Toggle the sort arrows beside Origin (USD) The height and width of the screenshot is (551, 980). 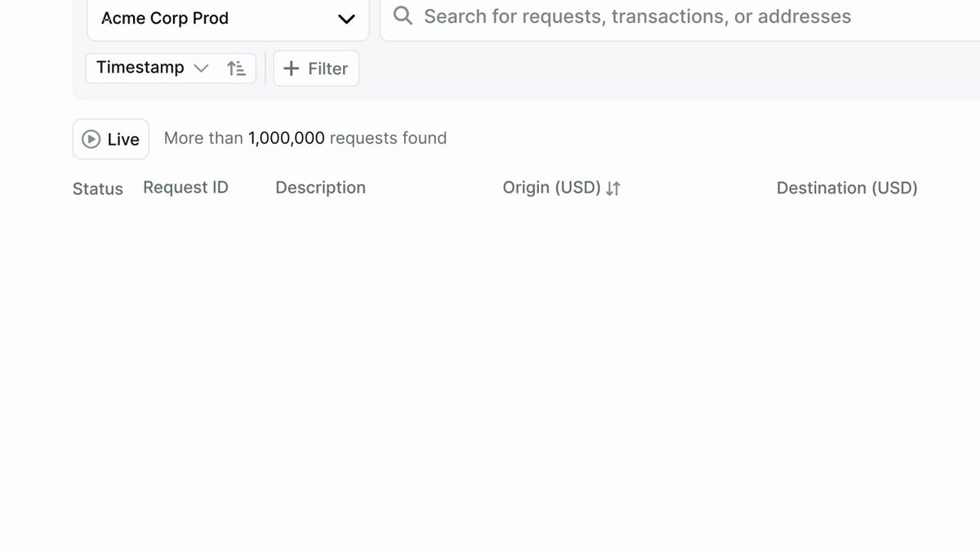coord(613,189)
